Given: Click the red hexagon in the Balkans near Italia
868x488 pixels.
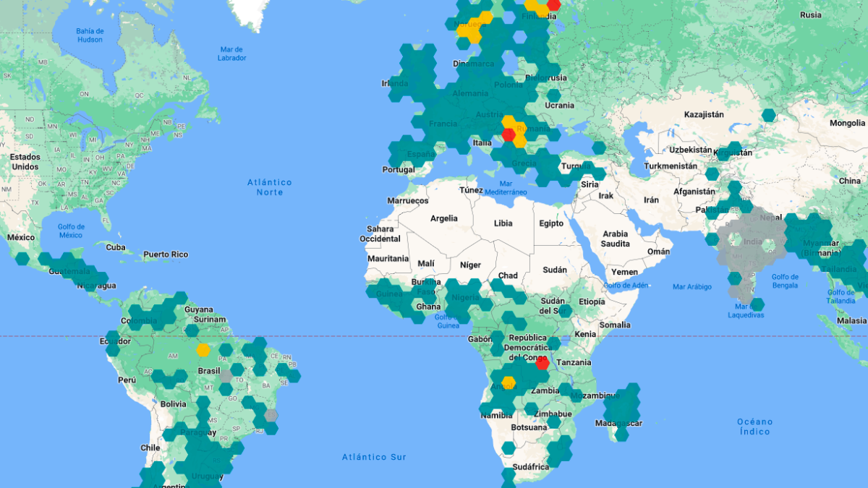Looking at the screenshot, I should (x=509, y=134).
